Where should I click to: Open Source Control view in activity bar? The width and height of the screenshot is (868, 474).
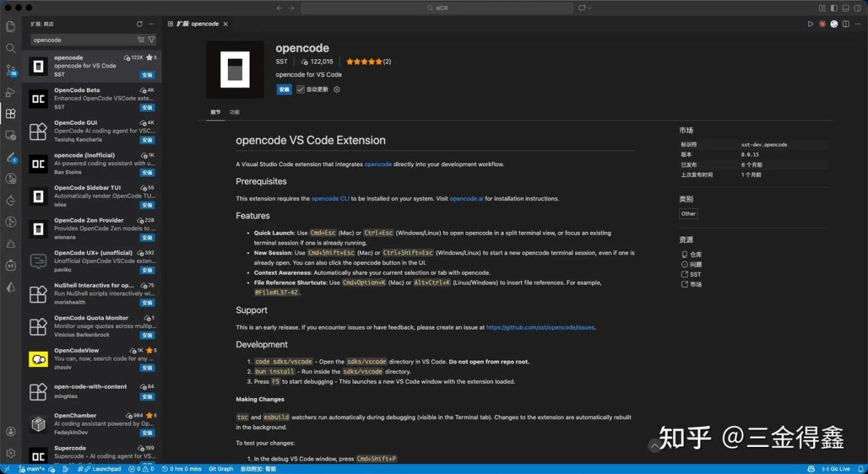(x=10, y=70)
